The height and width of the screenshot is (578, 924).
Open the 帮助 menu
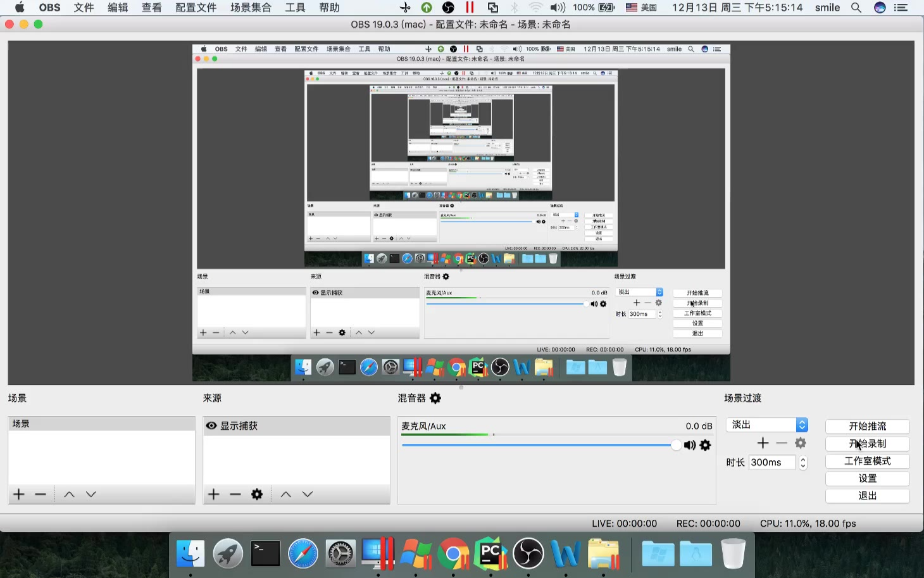pos(329,8)
